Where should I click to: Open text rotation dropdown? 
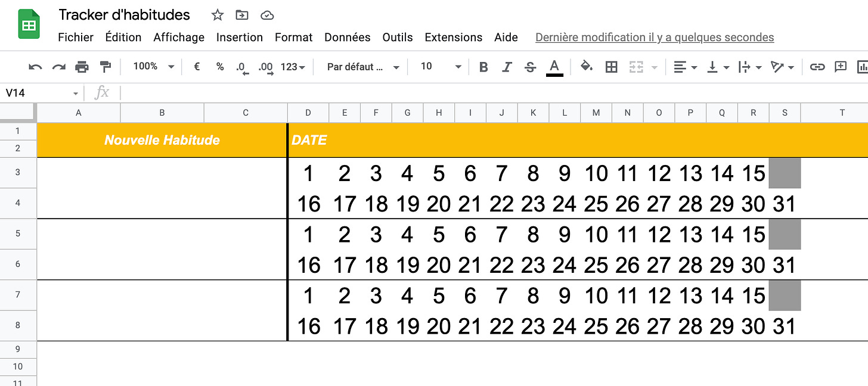[x=782, y=67]
